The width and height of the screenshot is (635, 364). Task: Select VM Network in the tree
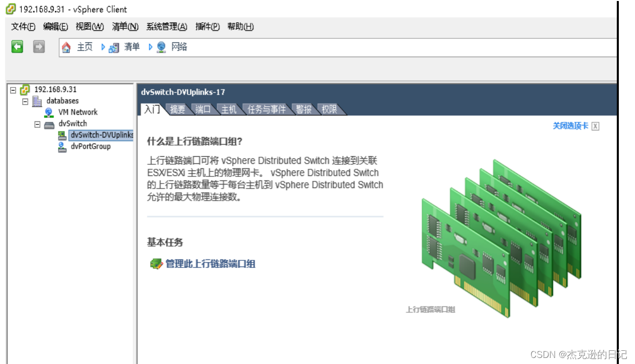point(78,112)
